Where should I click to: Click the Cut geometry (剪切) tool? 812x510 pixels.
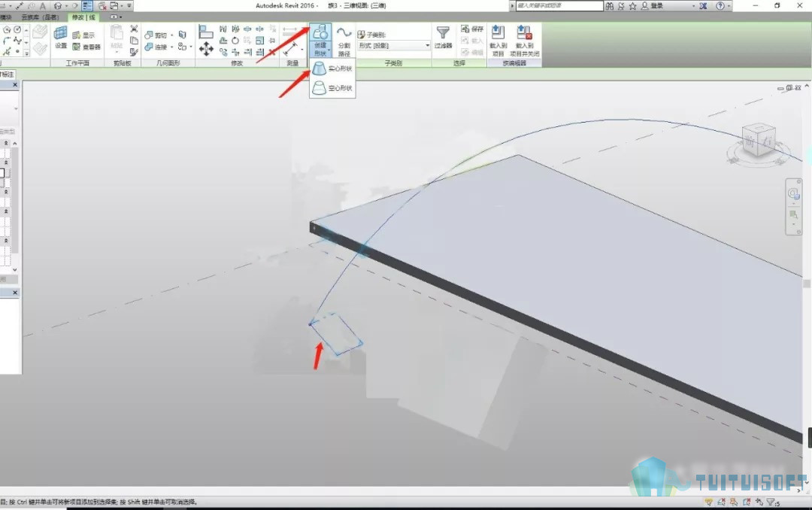tap(156, 35)
